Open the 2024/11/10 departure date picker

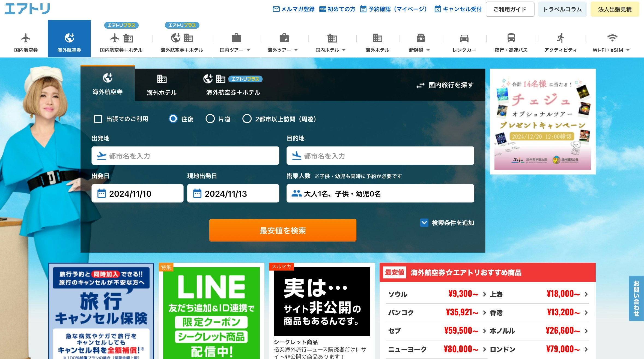(137, 193)
